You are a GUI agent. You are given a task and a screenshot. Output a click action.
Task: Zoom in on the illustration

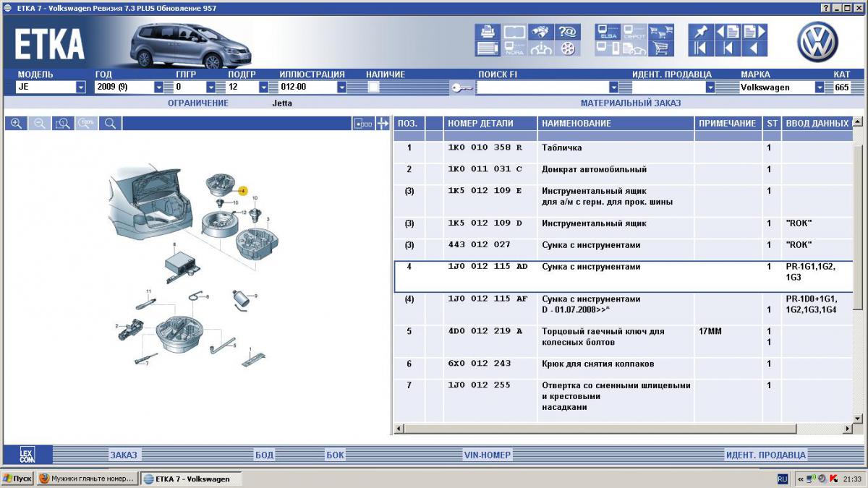16,124
